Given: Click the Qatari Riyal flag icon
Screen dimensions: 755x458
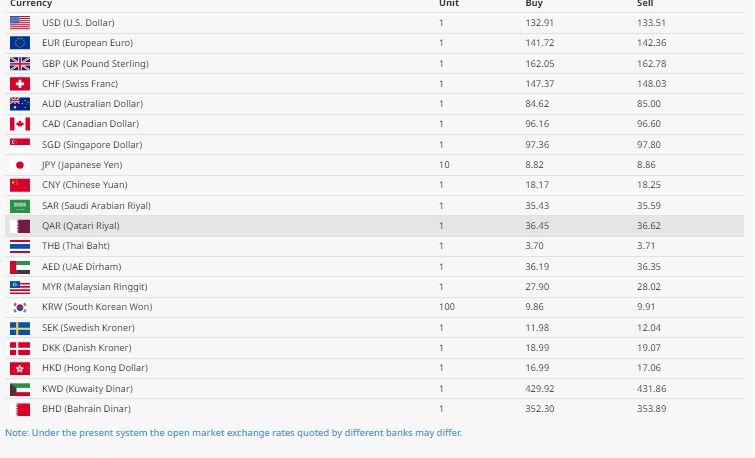Looking at the screenshot, I should [x=20, y=226].
